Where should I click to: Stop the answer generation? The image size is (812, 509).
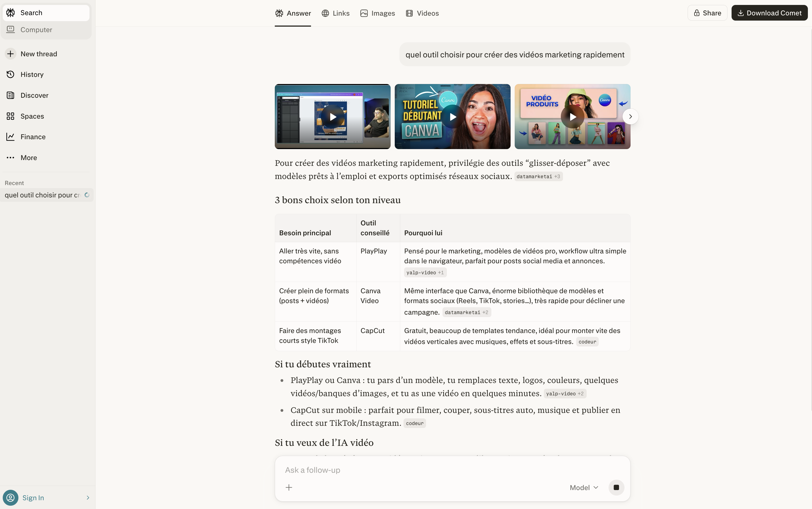click(x=616, y=488)
